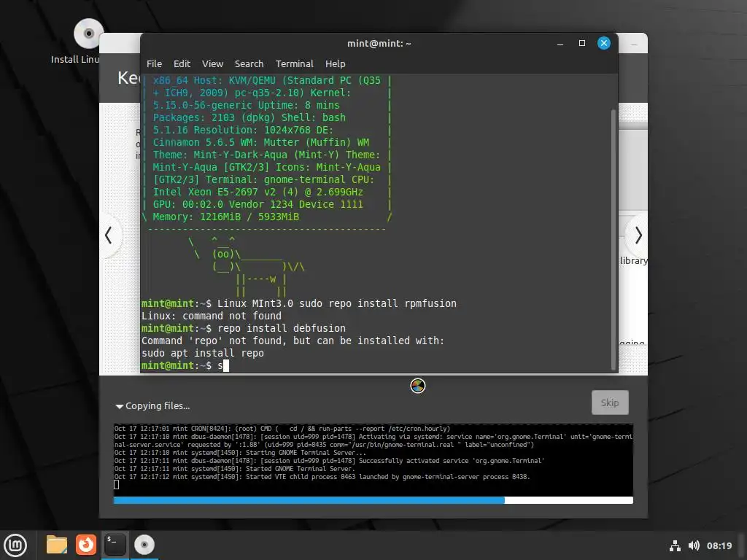Click the installer log output area
Image resolution: width=747 pixels, height=560 pixels.
click(373, 459)
